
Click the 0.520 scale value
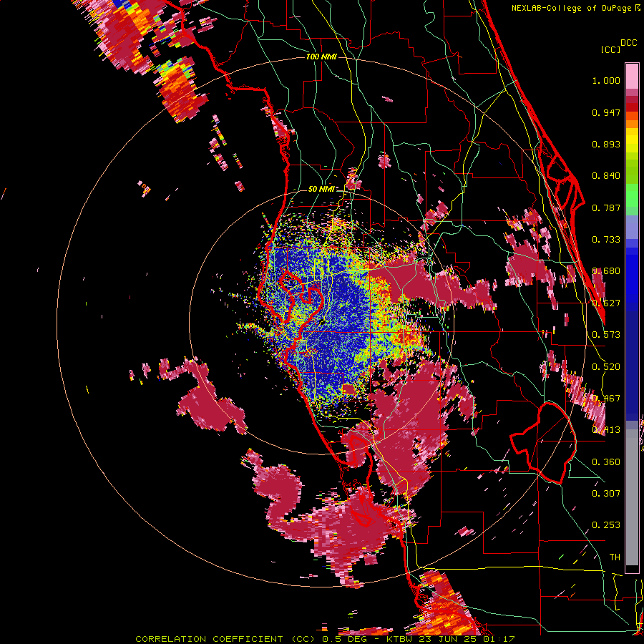tap(606, 367)
